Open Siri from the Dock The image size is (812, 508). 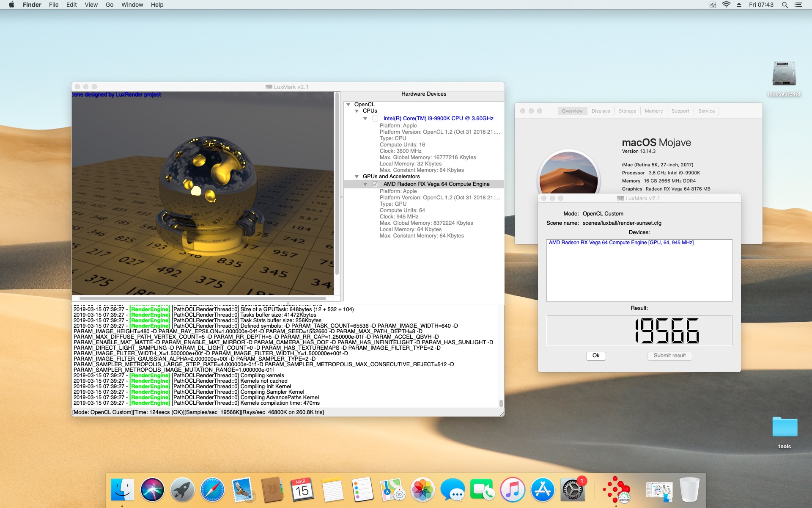pyautogui.click(x=152, y=490)
